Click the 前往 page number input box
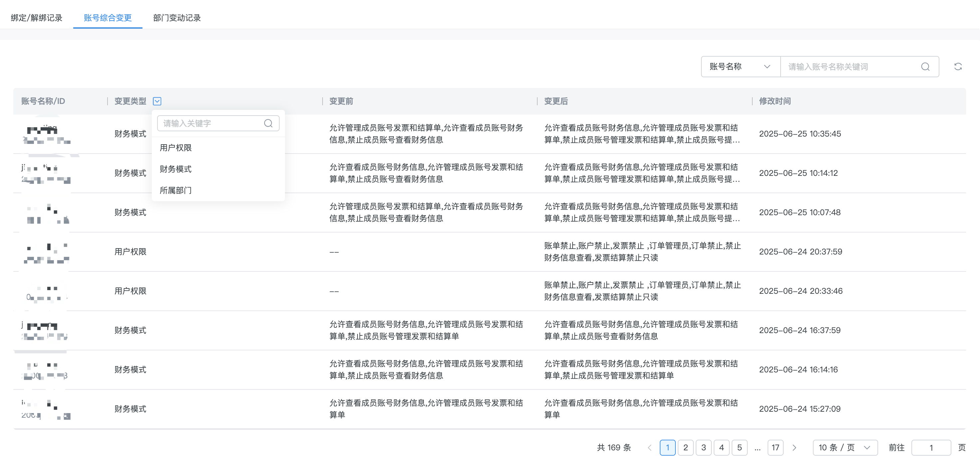 [x=930, y=447]
